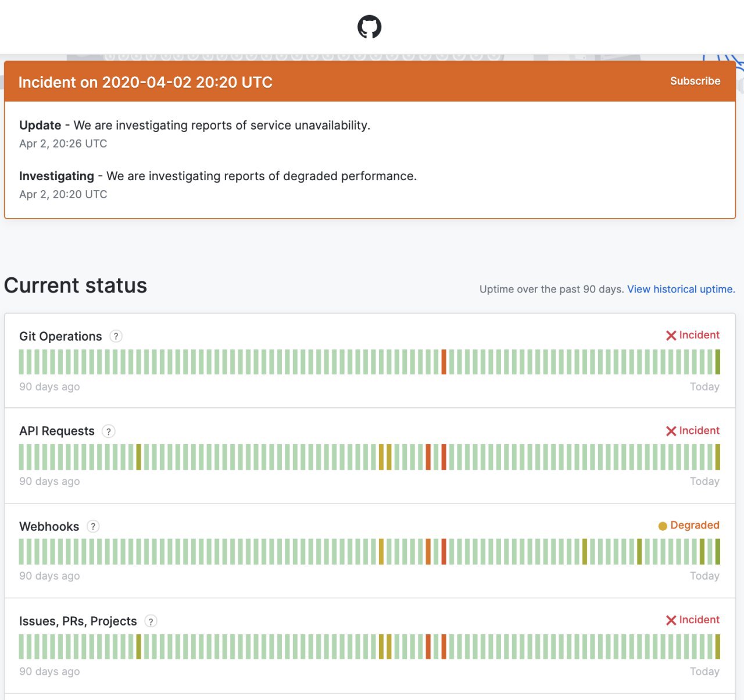Select the single yellow bar in Webhooks uptime

click(381, 552)
